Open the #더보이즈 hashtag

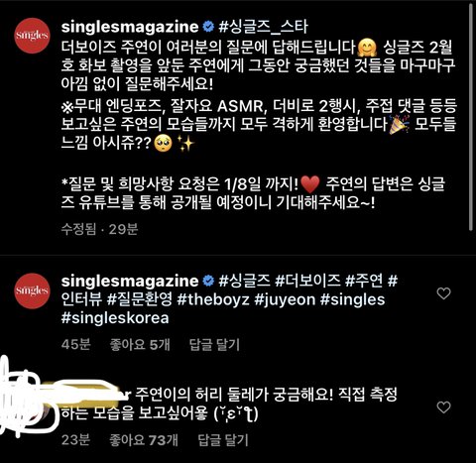click(x=307, y=281)
